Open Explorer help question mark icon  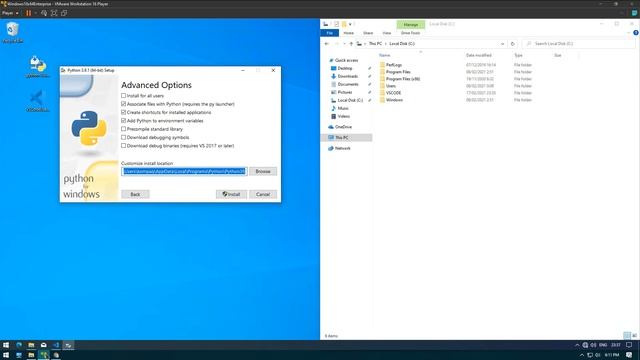(636, 33)
